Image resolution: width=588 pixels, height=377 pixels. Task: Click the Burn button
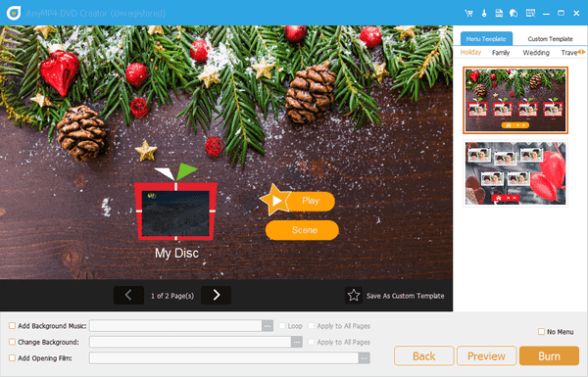coord(549,355)
